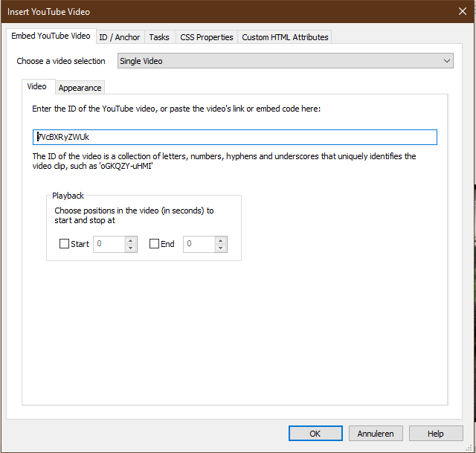Enable the End position checkbox
Screen dimensions: 476x453
pos(155,244)
